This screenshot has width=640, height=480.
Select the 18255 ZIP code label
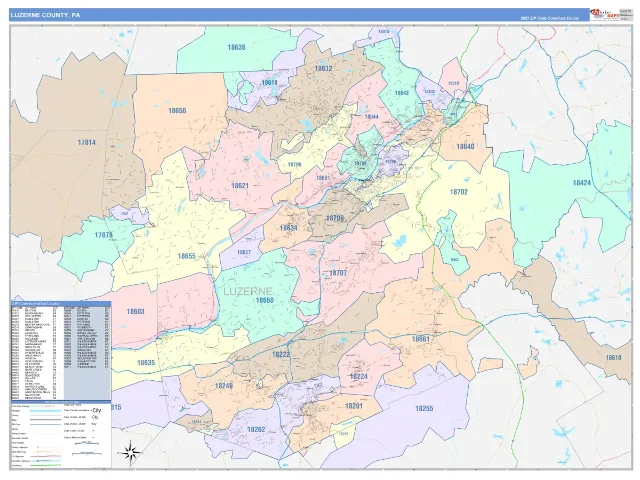tap(424, 409)
